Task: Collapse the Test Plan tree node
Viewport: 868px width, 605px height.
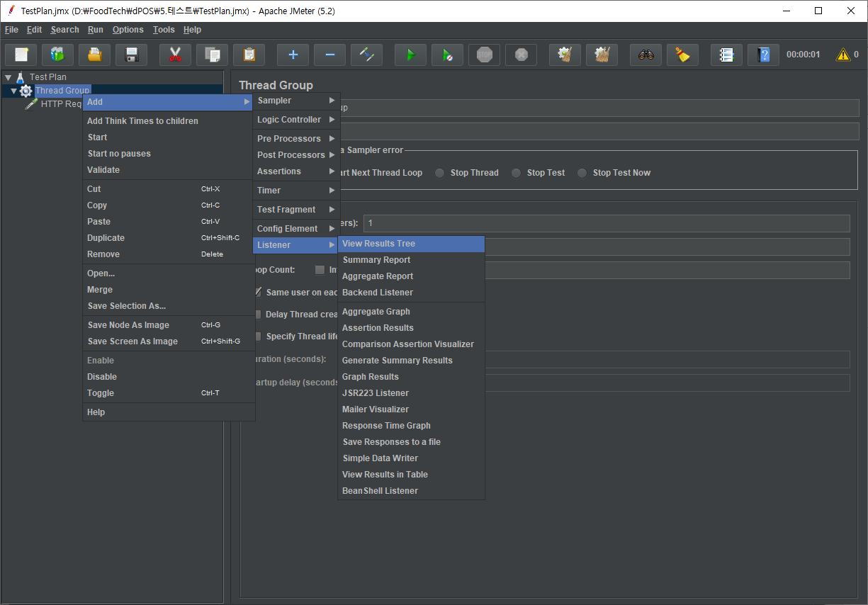Action: tap(8, 77)
